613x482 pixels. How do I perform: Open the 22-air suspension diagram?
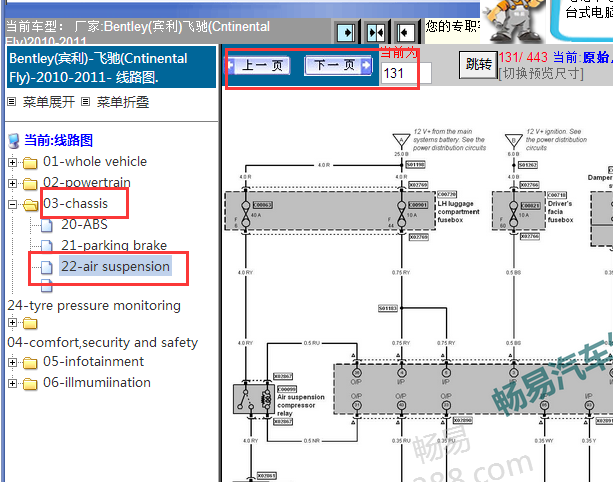(115, 267)
